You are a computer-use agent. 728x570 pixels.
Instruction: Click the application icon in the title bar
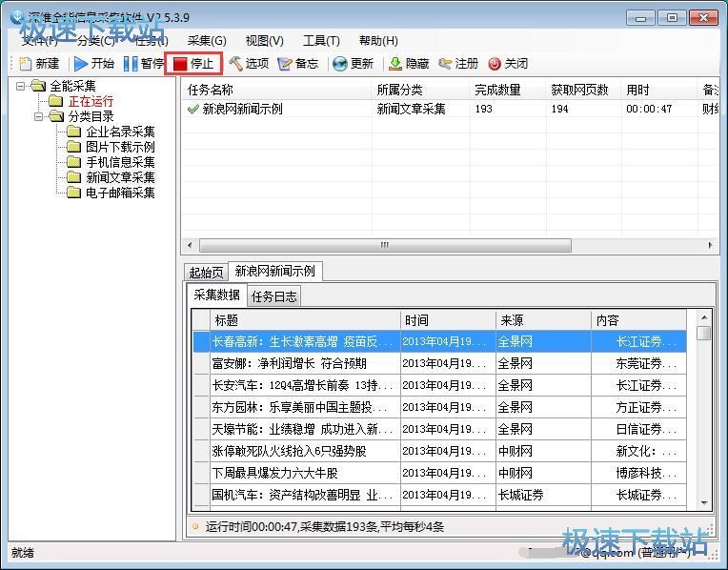coord(18,17)
